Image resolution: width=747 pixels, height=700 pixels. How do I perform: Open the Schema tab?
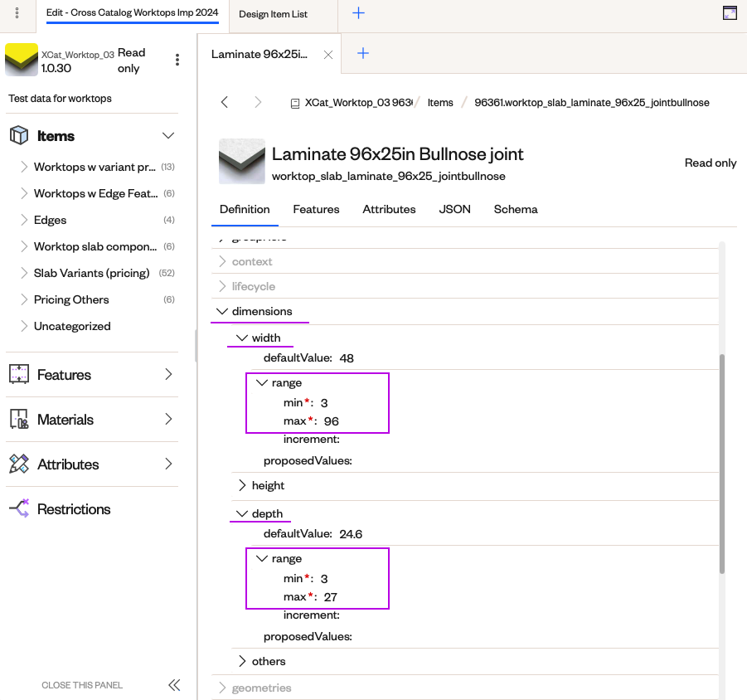pyautogui.click(x=516, y=210)
